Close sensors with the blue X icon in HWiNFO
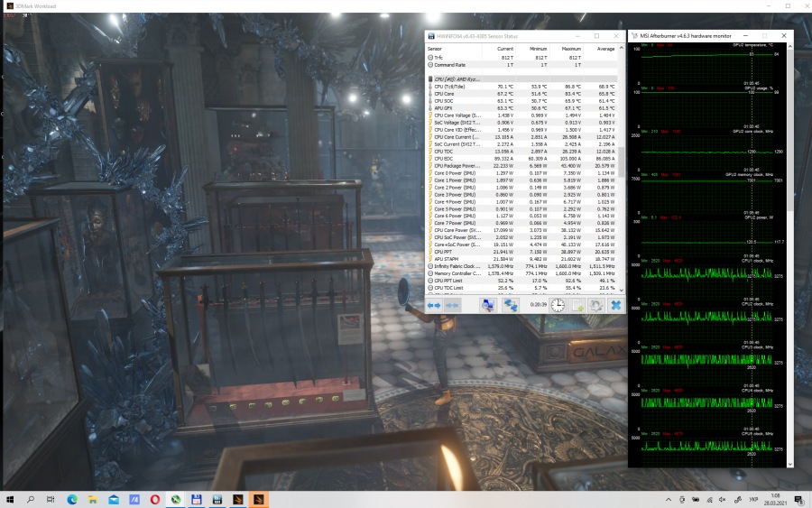The width and height of the screenshot is (812, 508). click(615, 306)
